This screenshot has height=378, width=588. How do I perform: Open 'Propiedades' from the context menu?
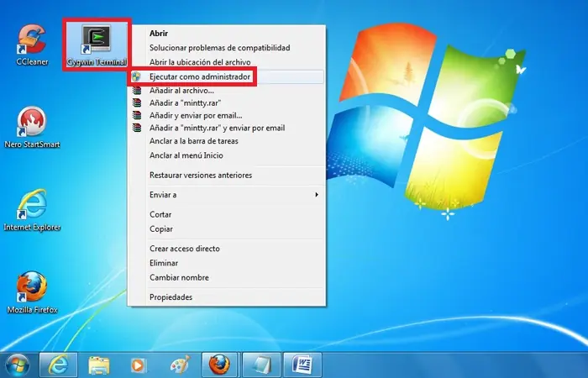[x=227, y=297]
